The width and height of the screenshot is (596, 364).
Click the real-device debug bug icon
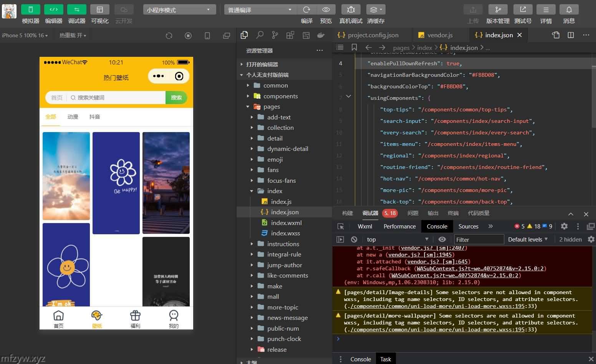pos(351,10)
